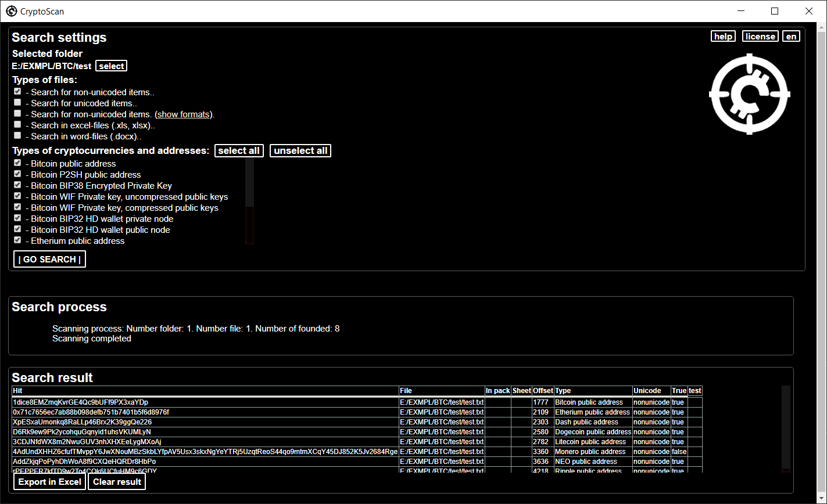Start scanning with GO SEARCH
827x504 pixels.
pos(49,258)
